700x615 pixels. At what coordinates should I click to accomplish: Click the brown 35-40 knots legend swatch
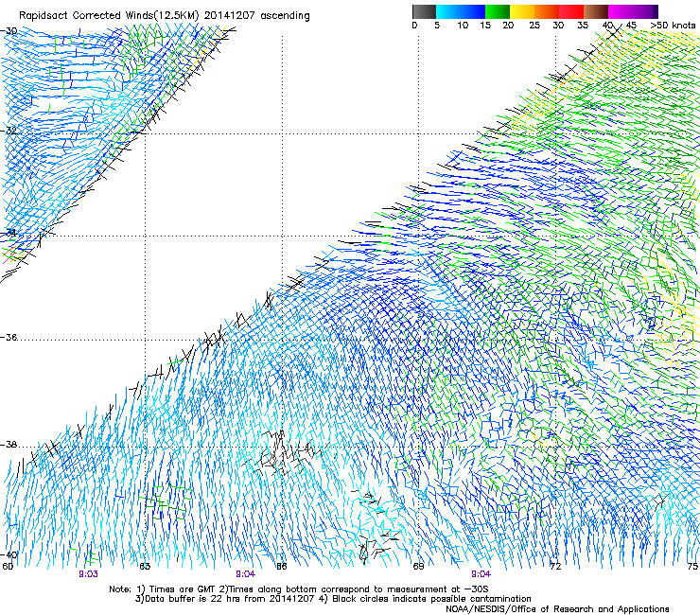(596, 11)
